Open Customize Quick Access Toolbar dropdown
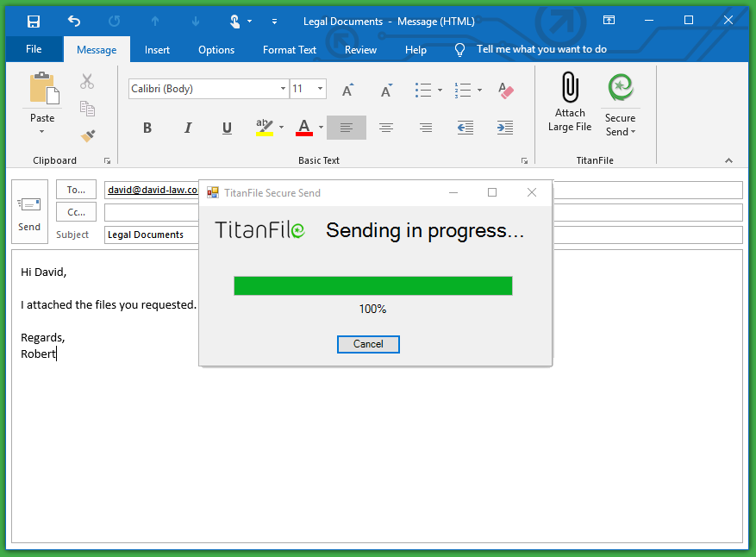The width and height of the screenshot is (756, 557). point(274,22)
